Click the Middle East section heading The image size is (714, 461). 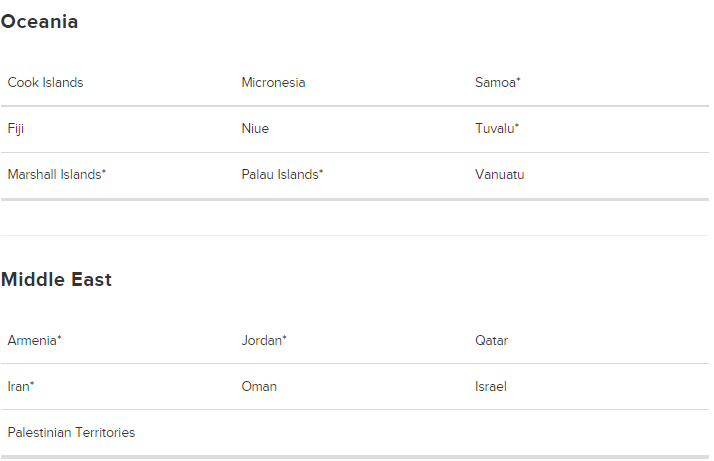(x=56, y=279)
